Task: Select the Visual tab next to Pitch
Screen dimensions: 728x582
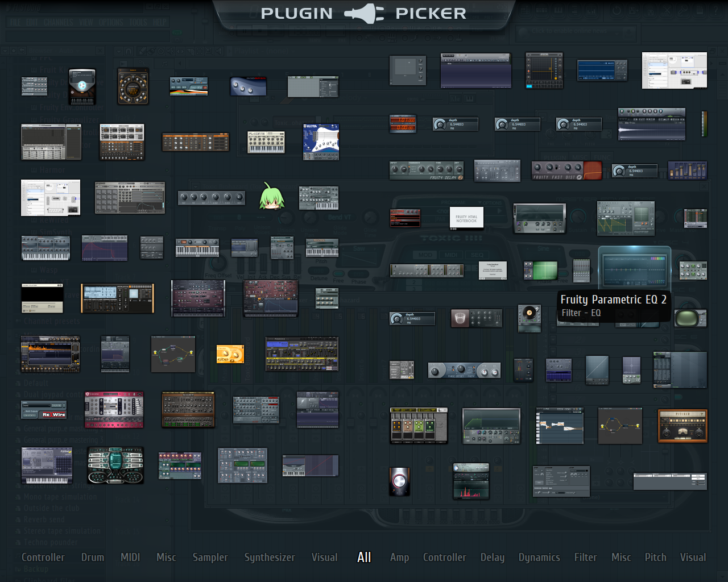Action: click(693, 558)
